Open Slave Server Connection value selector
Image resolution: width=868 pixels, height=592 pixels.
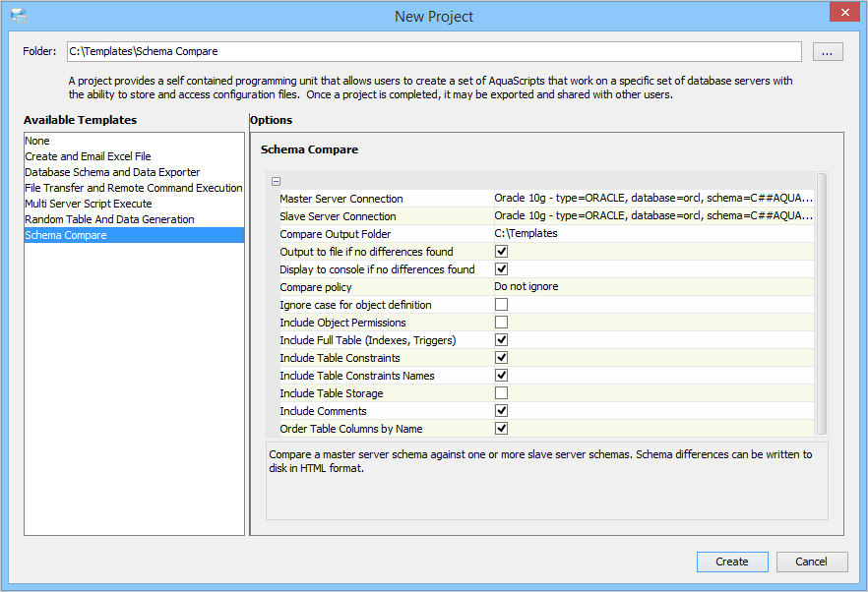coord(652,216)
